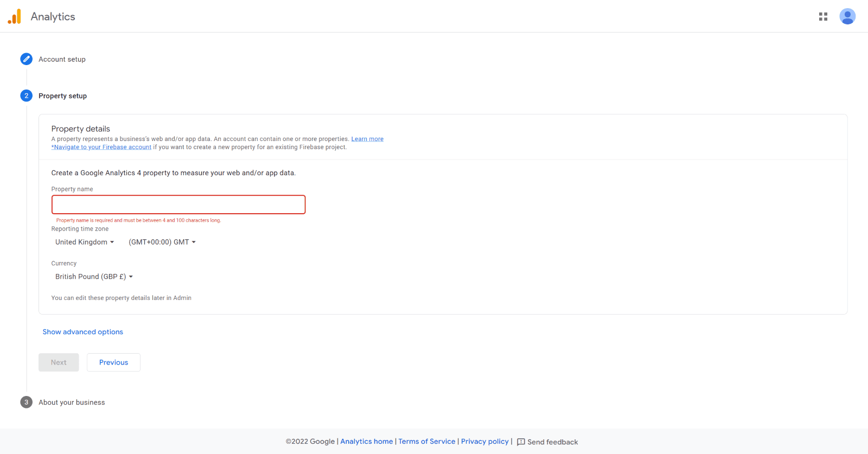Click the Reporting time zone label
The width and height of the screenshot is (868, 454).
pos(80,229)
